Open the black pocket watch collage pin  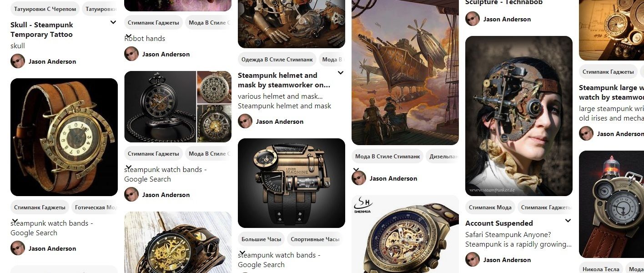pos(178,106)
